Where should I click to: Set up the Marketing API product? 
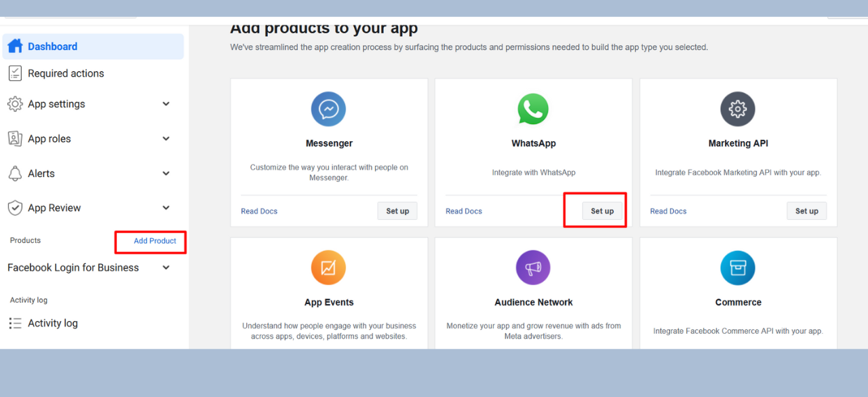(x=806, y=211)
